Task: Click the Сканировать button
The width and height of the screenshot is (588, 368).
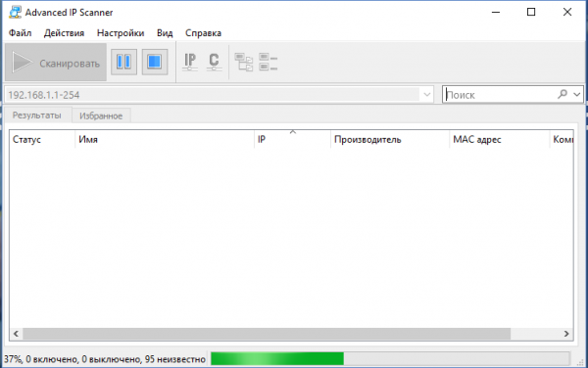Action: tap(56, 62)
